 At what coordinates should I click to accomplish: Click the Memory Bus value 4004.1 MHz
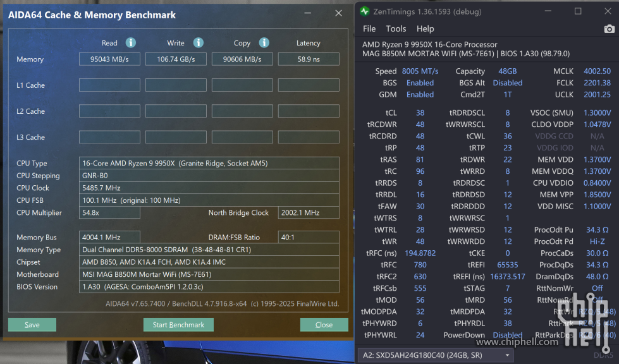click(x=109, y=238)
